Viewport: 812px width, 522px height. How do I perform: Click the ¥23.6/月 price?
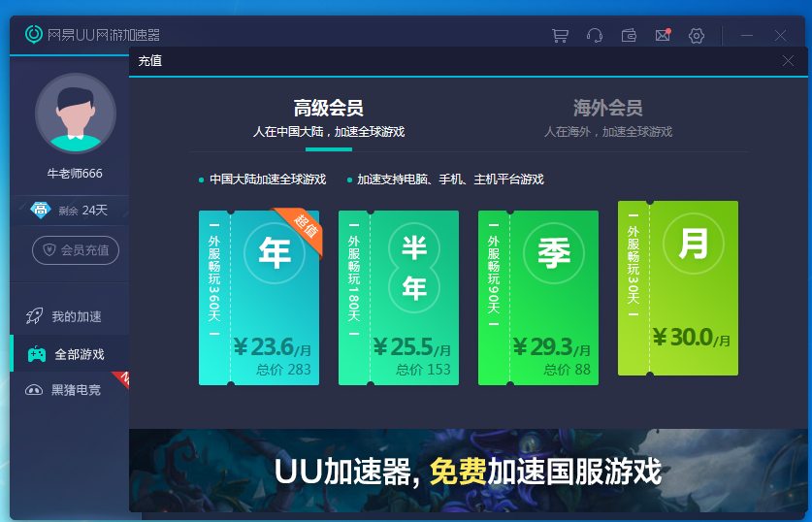(273, 347)
